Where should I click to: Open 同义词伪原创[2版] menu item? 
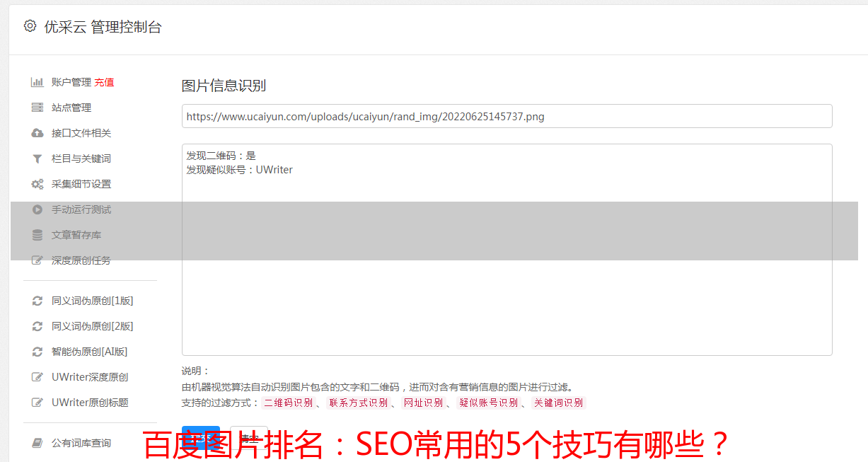tap(92, 326)
